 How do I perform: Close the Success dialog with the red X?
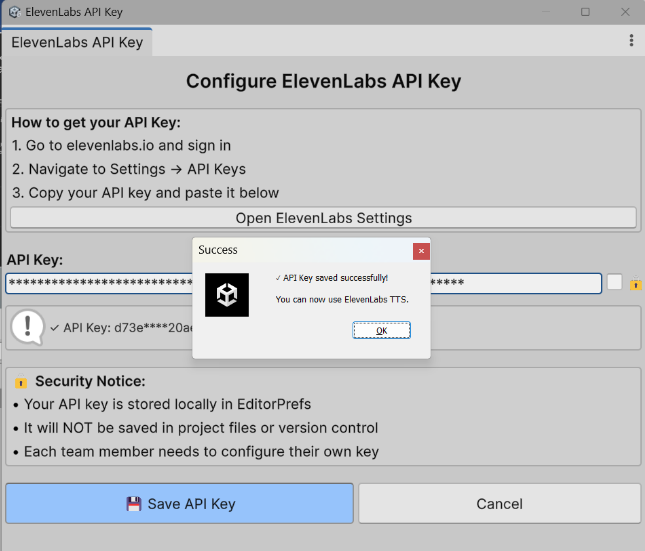point(421,251)
